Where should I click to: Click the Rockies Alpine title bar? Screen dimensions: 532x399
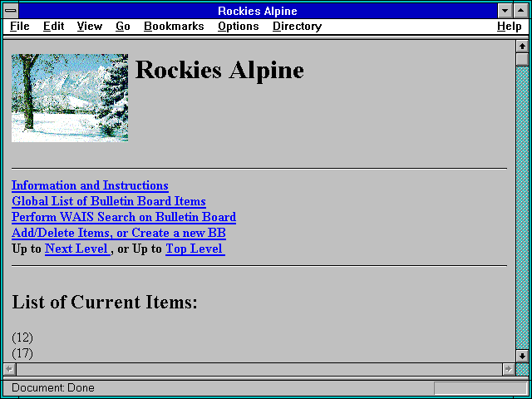258,11
